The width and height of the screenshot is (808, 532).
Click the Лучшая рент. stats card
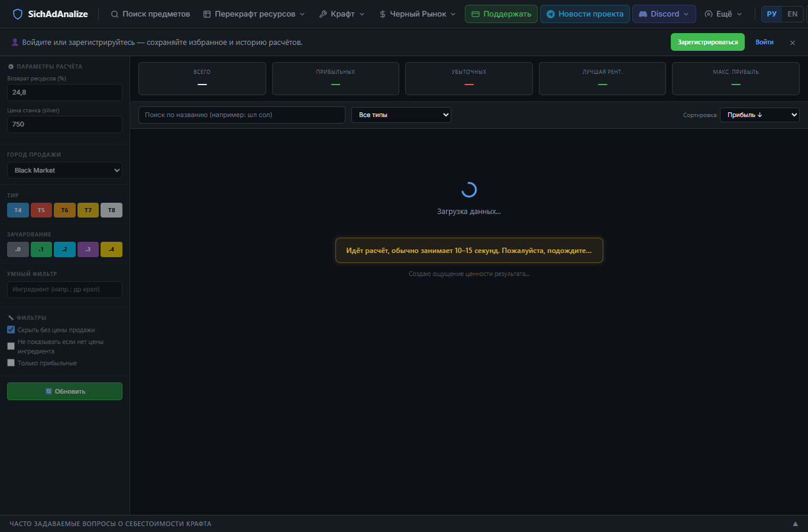[602, 79]
